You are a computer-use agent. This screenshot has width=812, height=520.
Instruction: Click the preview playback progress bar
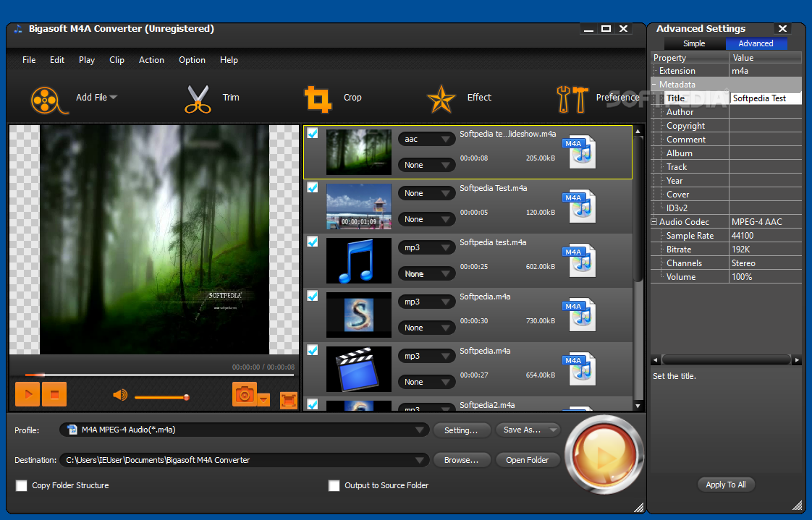(159, 375)
